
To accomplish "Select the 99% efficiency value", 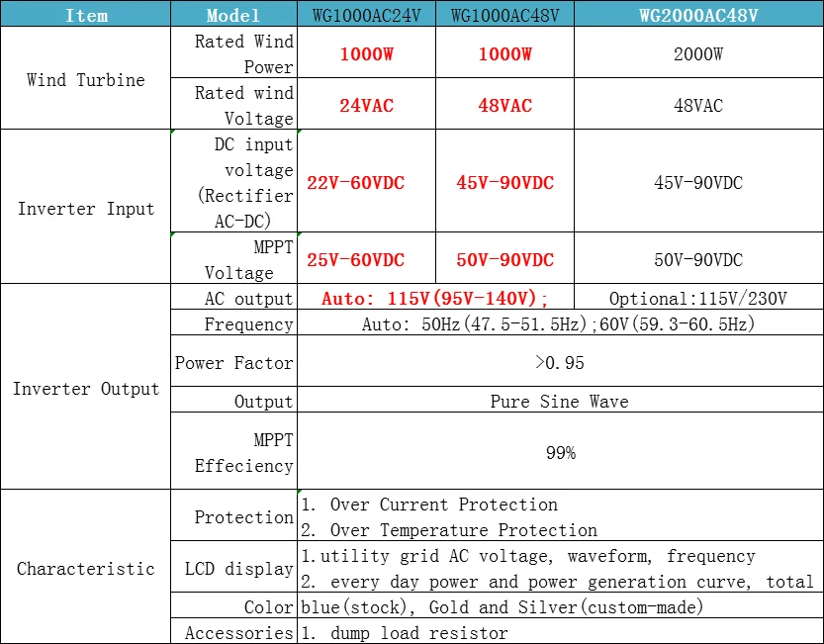I will [x=561, y=453].
